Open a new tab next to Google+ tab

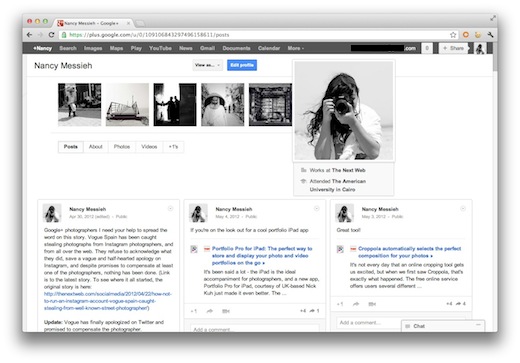[140, 23]
